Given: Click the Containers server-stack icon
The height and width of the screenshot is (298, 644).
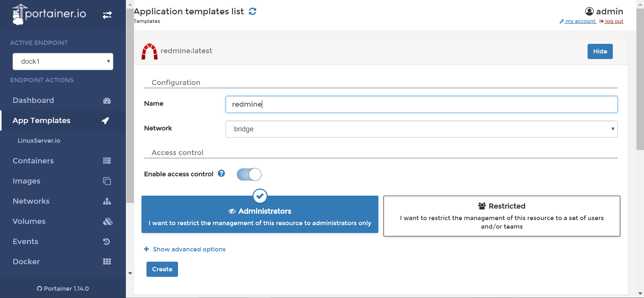Looking at the screenshot, I should coord(107,161).
